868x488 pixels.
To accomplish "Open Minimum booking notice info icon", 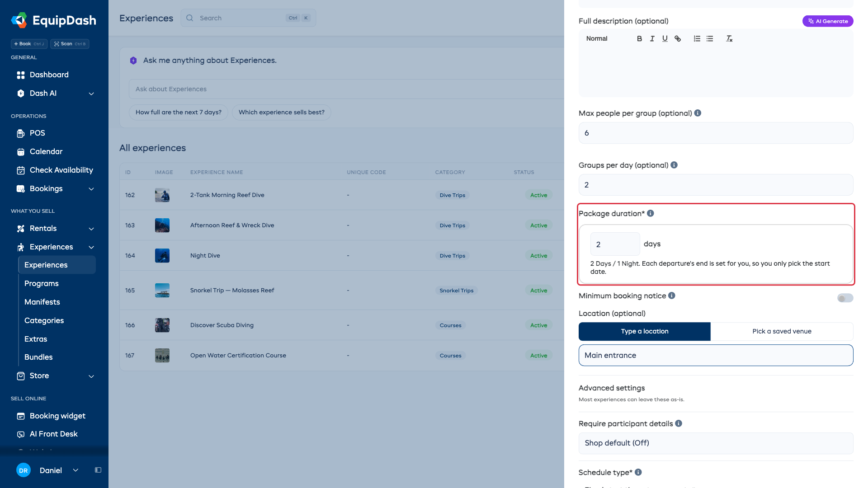I will [x=672, y=296].
